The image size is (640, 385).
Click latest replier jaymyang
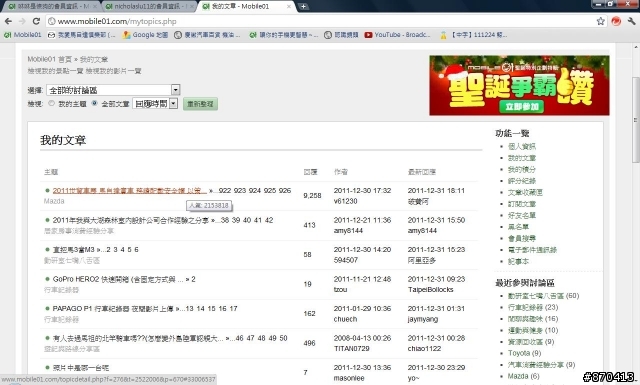(423, 319)
